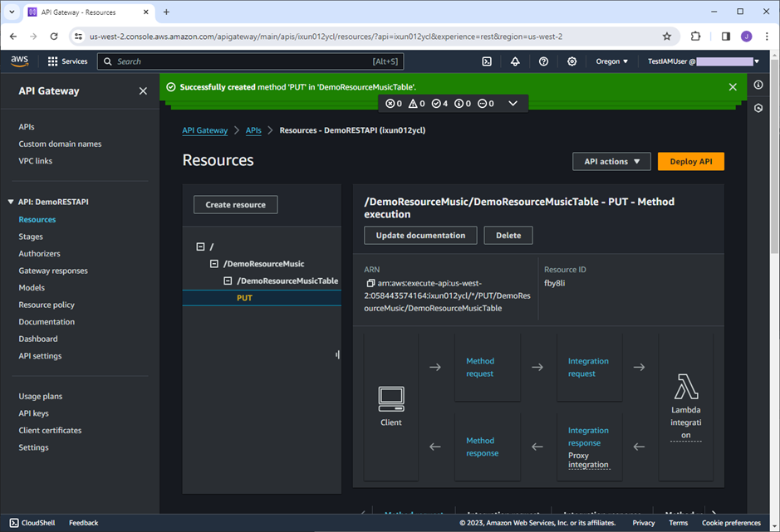Open the Method request link
The image size is (780, 532).
pyautogui.click(x=480, y=368)
